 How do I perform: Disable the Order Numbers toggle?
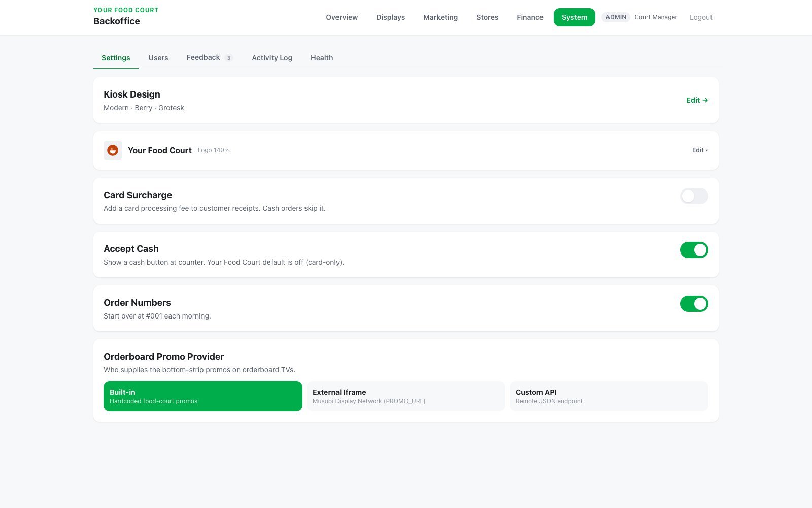(x=694, y=304)
